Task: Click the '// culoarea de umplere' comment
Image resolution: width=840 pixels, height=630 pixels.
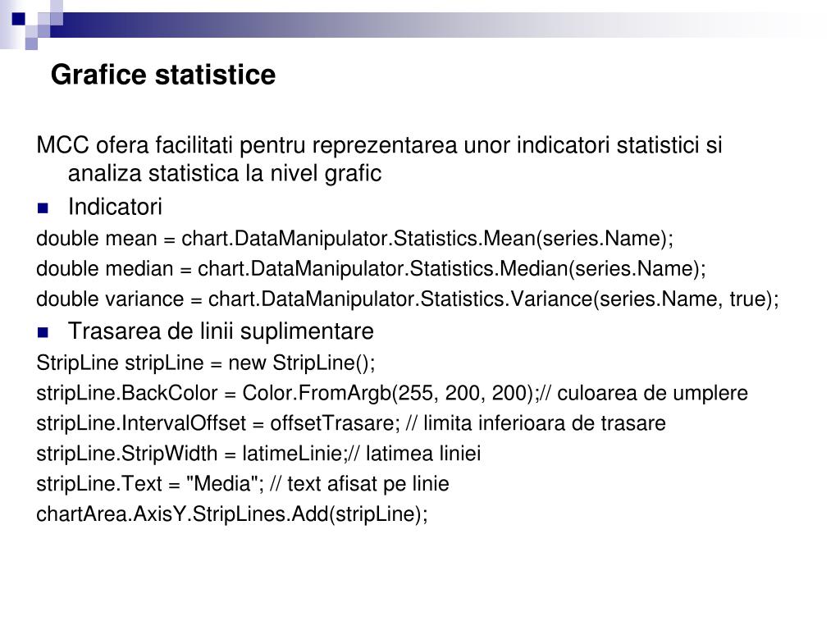Action: [645, 393]
